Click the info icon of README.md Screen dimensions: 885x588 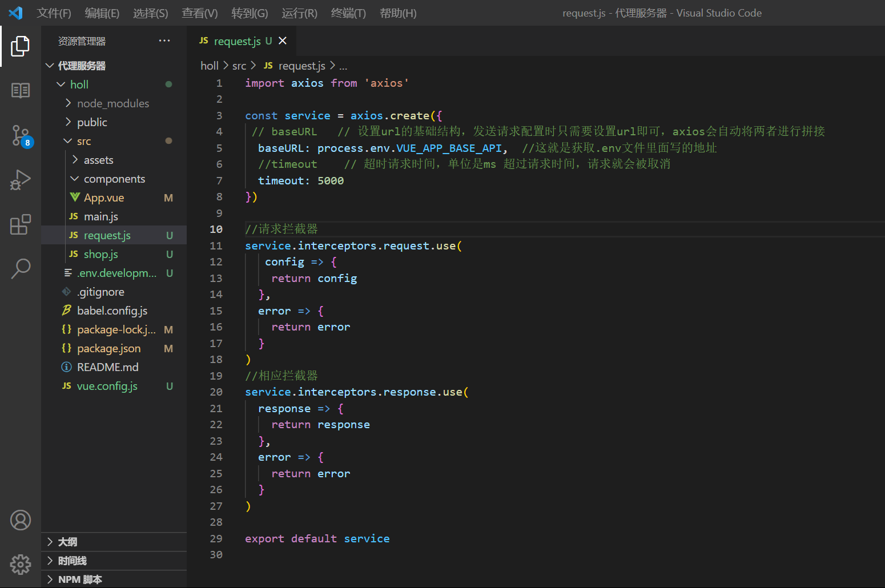(x=67, y=367)
